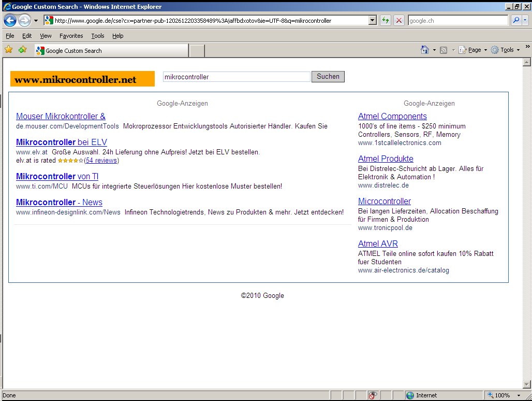Expand the Home button dropdown arrow

point(434,50)
